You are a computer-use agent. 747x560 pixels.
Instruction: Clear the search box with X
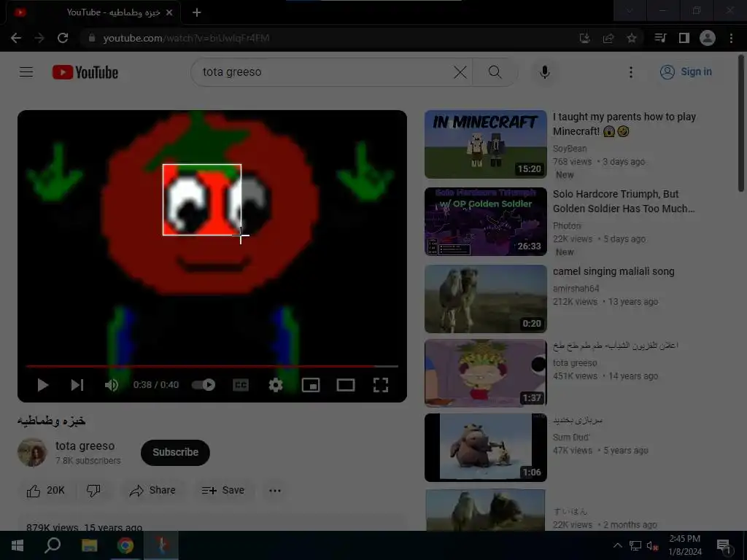[x=460, y=72]
